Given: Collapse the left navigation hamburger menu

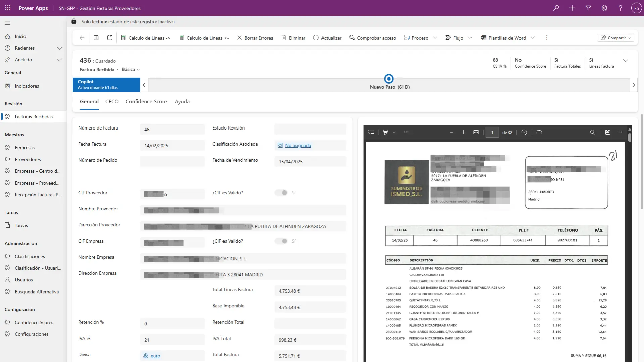Looking at the screenshot, I should 7,23.
